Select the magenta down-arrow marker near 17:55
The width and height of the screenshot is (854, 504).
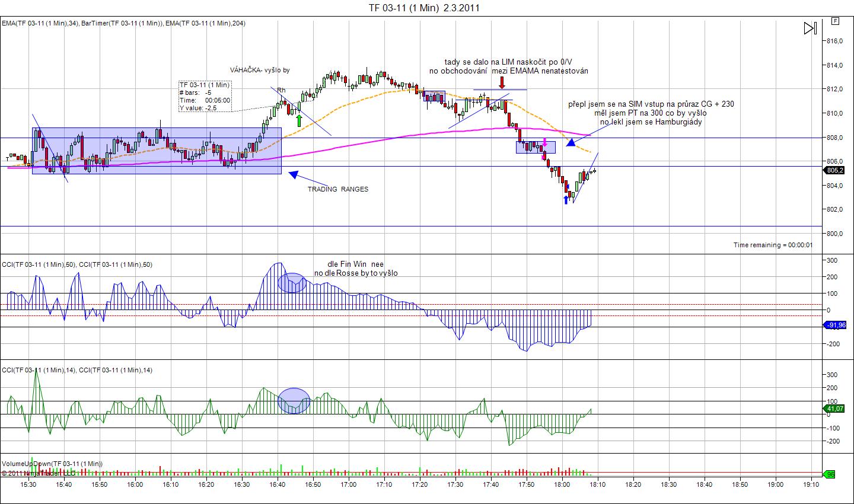pos(544,143)
